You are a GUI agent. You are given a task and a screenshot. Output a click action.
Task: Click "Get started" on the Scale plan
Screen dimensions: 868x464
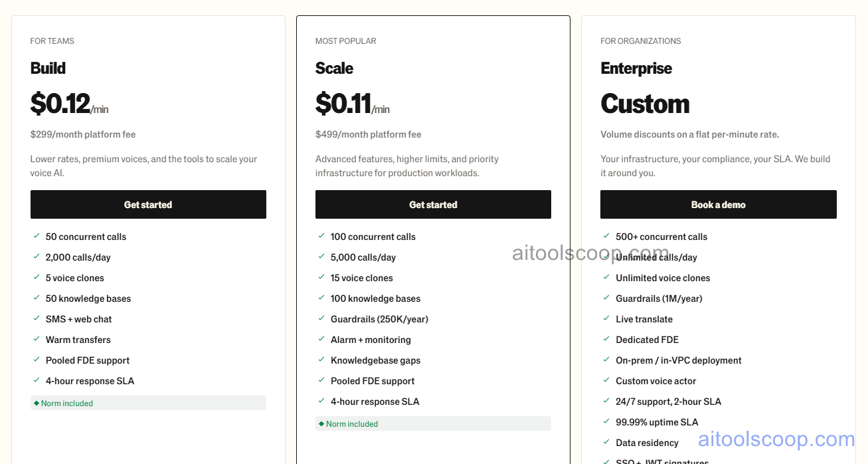pyautogui.click(x=433, y=204)
